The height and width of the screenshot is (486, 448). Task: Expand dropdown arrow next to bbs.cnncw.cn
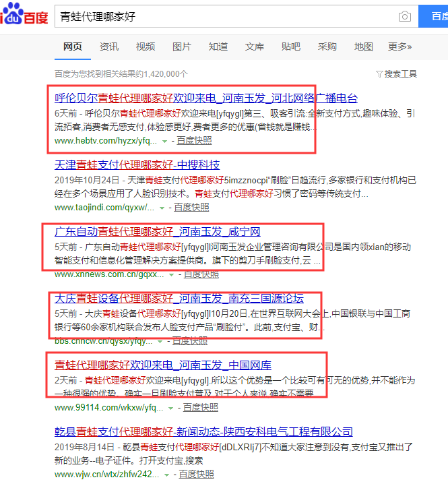click(x=160, y=342)
